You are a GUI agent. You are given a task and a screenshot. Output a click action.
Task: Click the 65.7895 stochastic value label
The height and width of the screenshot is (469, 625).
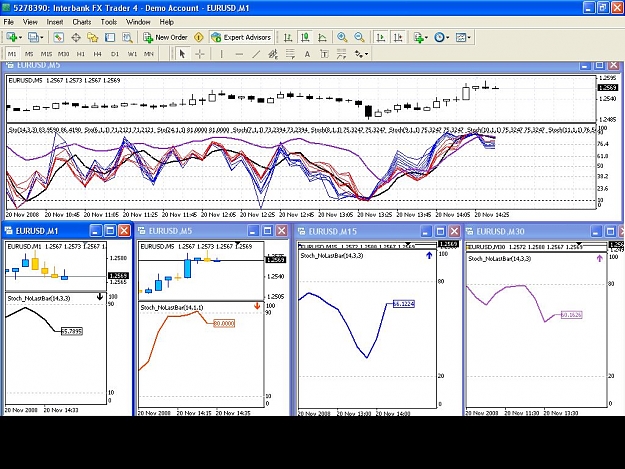click(72, 331)
